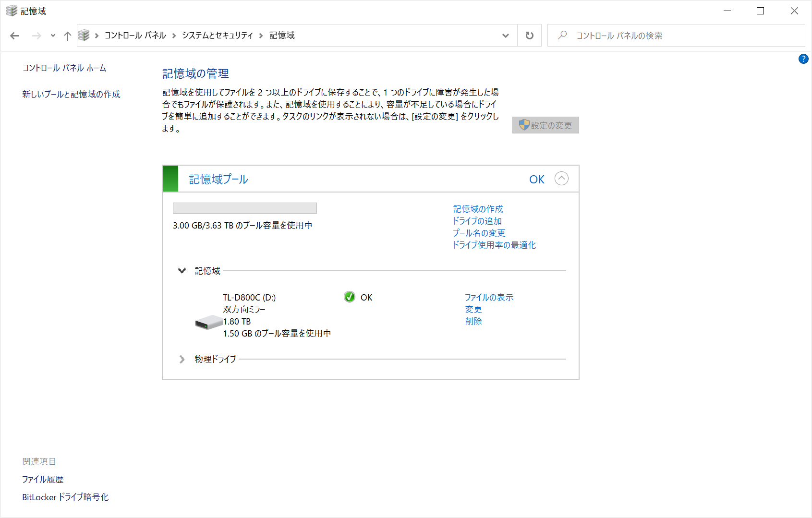
Task: Click the up-one-level arrow icon
Action: click(68, 36)
